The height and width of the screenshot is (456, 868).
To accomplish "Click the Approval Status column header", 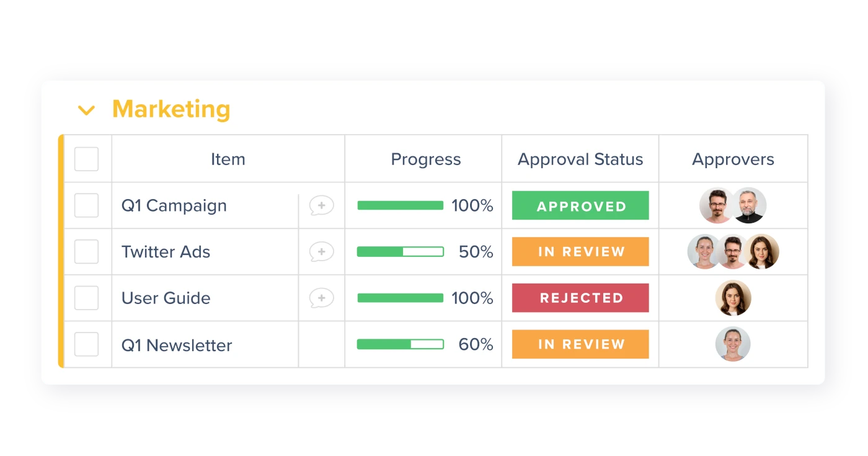I will [x=580, y=159].
